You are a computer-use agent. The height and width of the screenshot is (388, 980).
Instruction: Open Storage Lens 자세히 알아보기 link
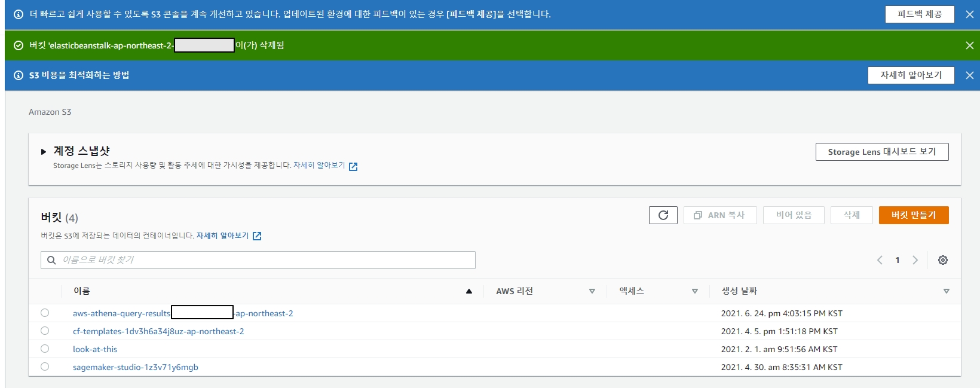pyautogui.click(x=319, y=166)
